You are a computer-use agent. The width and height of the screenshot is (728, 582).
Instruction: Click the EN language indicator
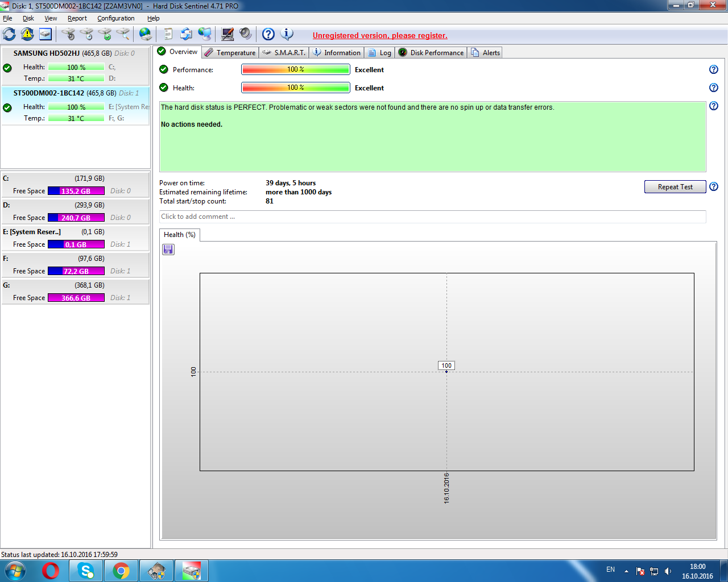[610, 569]
